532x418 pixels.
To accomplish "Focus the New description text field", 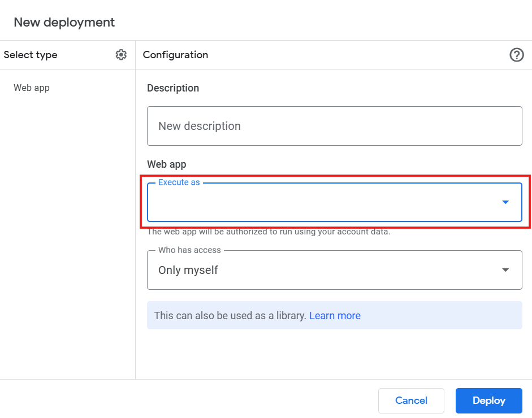I will tap(334, 126).
